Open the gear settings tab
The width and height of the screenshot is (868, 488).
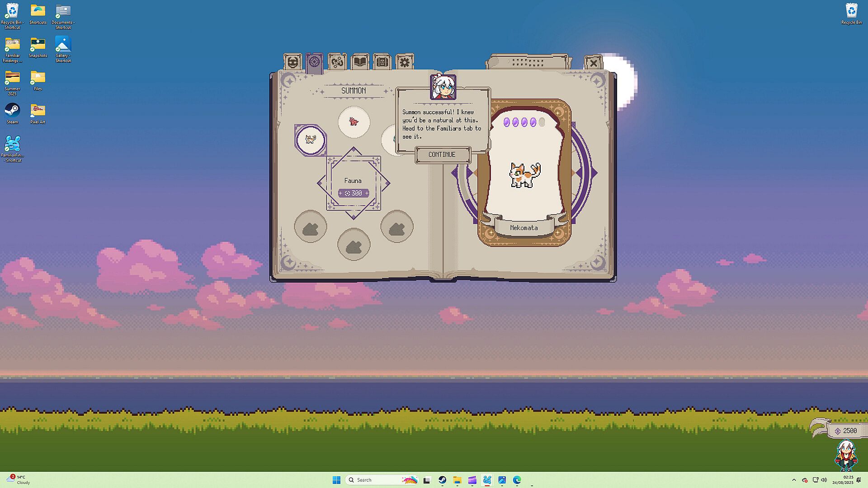coord(405,62)
